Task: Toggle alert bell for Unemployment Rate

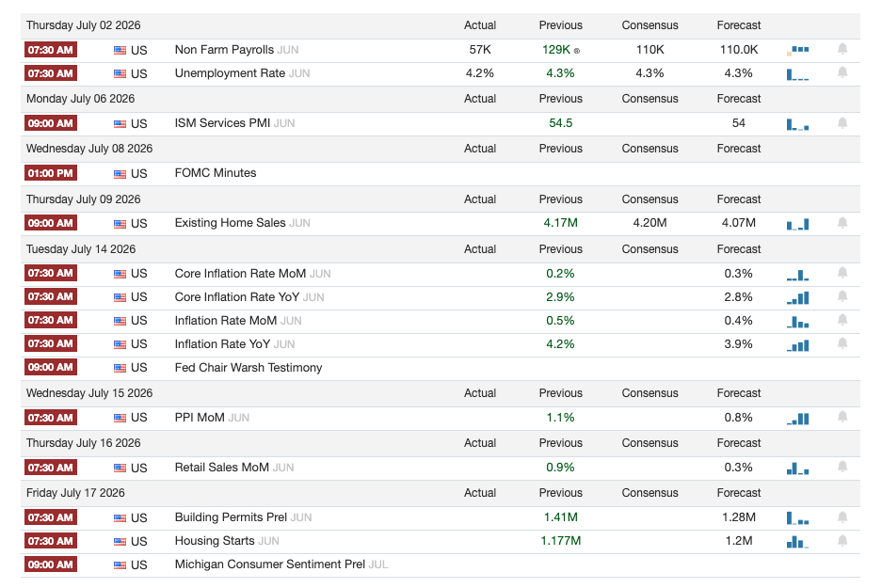Action: coord(842,72)
